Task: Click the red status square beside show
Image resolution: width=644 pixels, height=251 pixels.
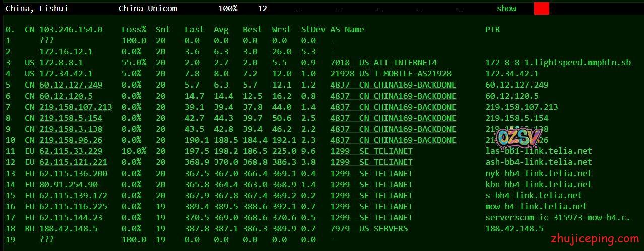Action: pos(541,9)
